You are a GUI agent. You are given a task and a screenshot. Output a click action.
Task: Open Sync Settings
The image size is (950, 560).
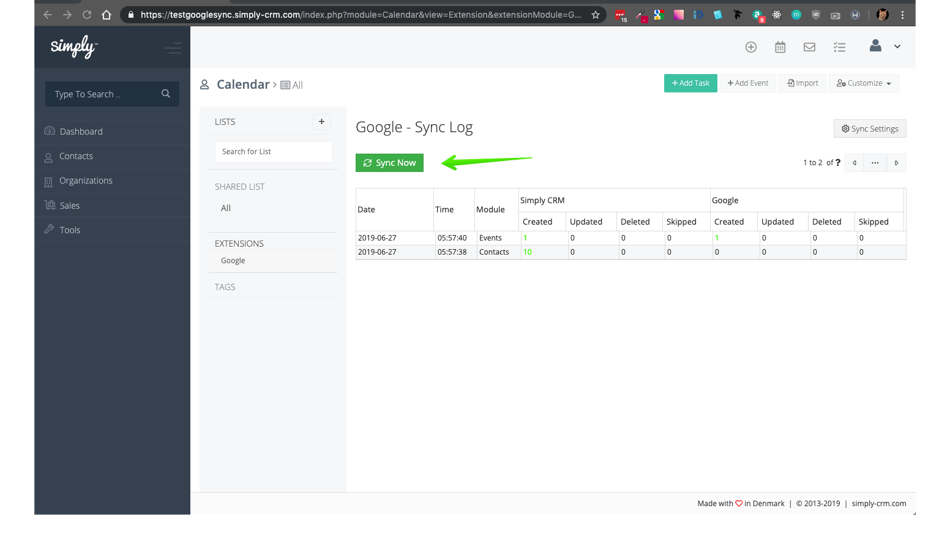(x=869, y=129)
